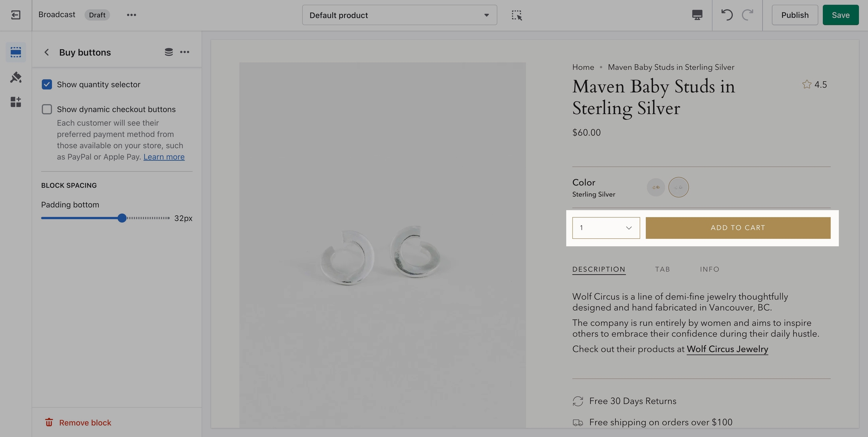Image resolution: width=868 pixels, height=437 pixels.
Task: Open the theme actions three-dot menu
Action: (x=131, y=15)
